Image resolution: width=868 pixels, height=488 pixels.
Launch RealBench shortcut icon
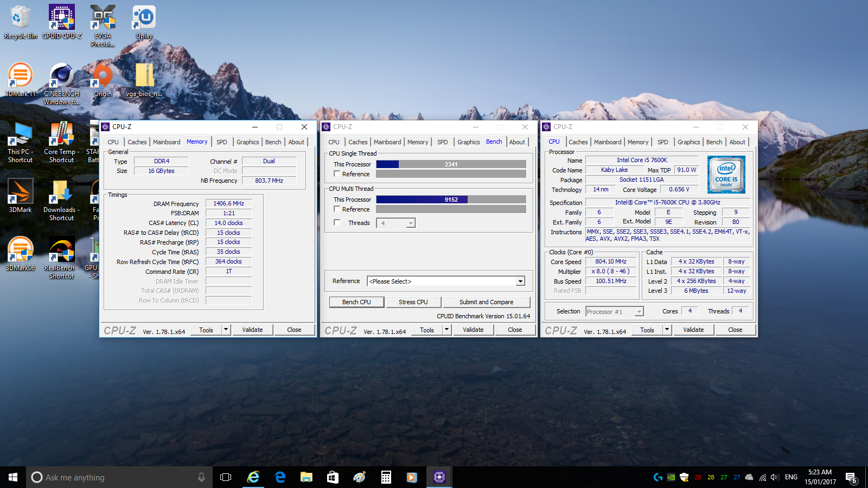[x=62, y=258]
